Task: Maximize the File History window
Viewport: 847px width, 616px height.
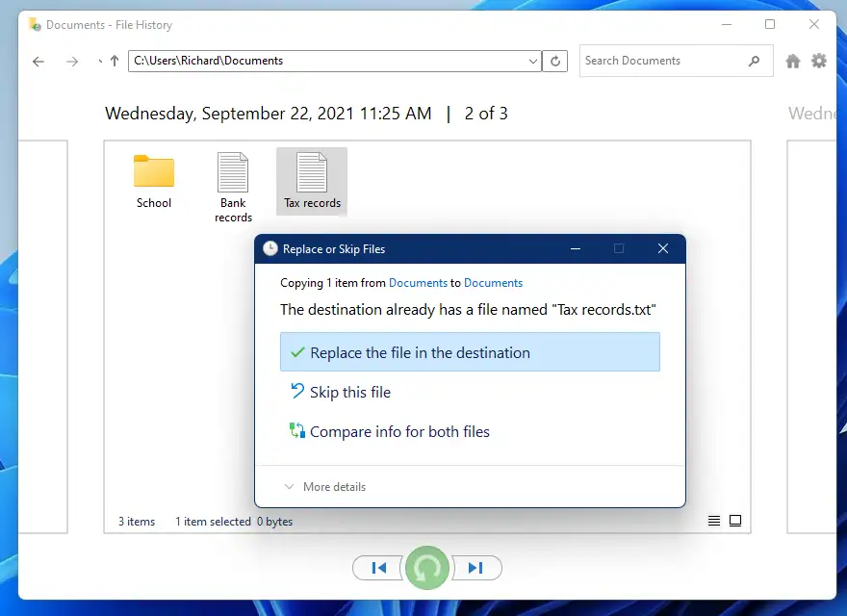Action: [770, 24]
